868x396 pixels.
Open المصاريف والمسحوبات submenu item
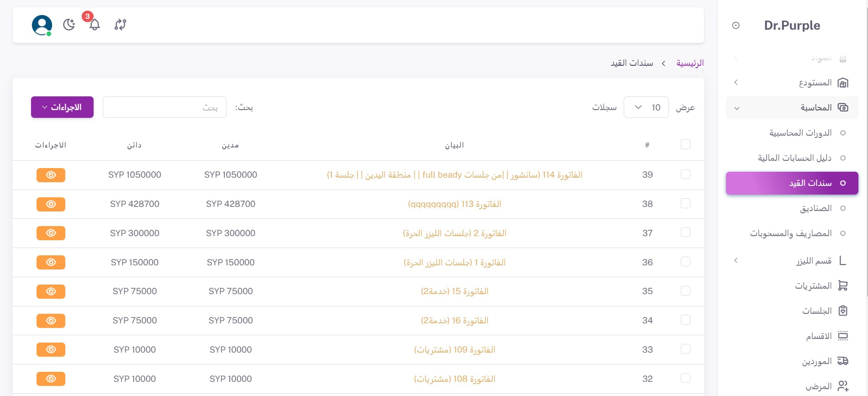pyautogui.click(x=791, y=233)
